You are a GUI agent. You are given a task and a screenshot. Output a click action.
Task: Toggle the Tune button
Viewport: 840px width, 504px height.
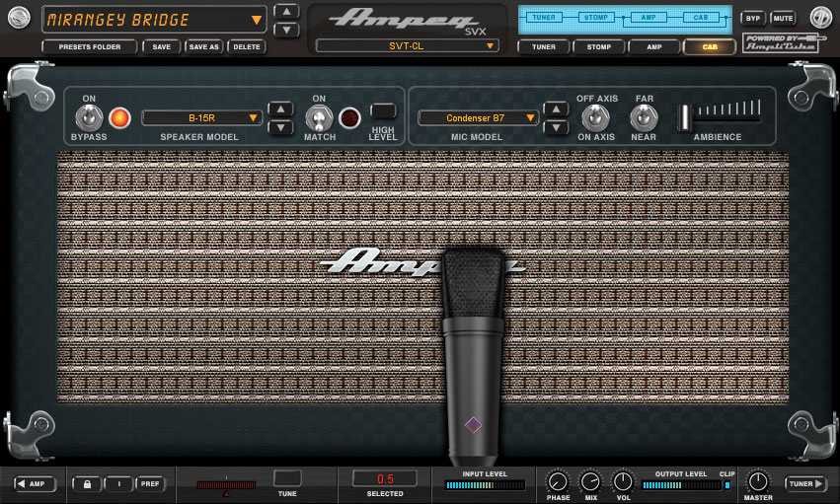287,477
